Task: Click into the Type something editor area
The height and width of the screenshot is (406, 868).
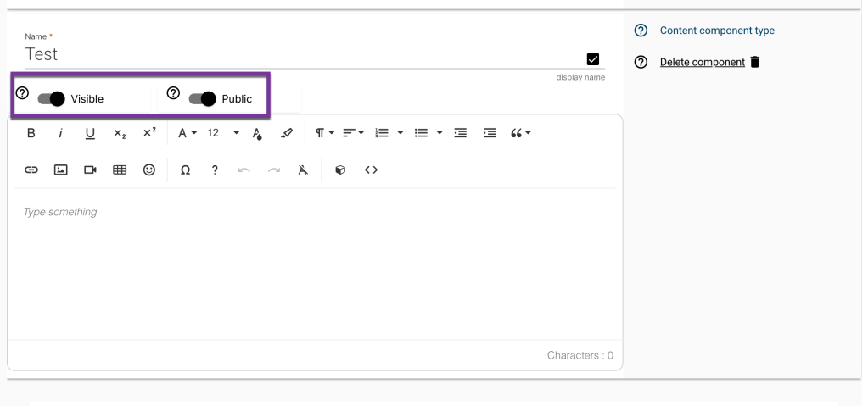Action: click(x=315, y=264)
